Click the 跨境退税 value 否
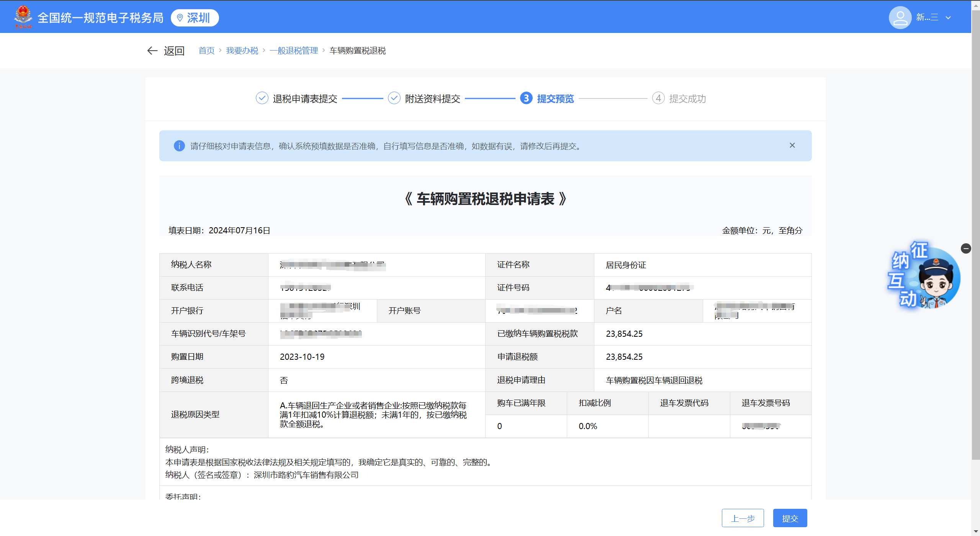The width and height of the screenshot is (980, 536). point(284,380)
